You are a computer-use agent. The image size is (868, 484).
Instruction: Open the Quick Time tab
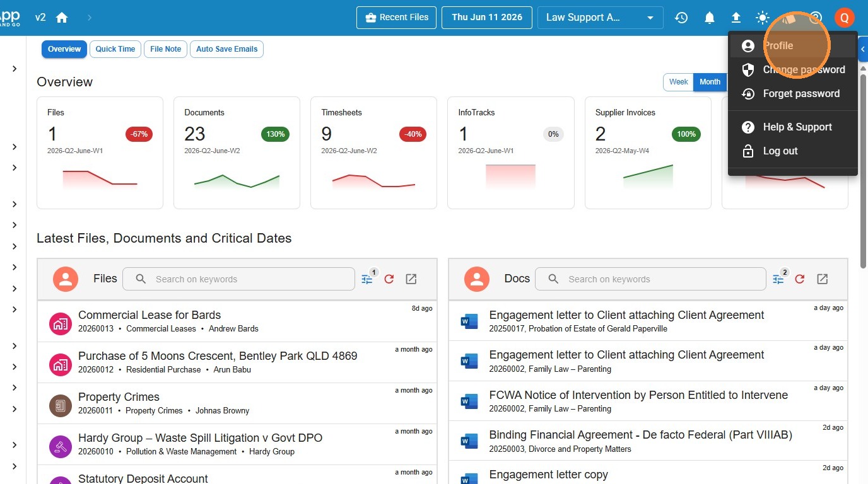[115, 49]
